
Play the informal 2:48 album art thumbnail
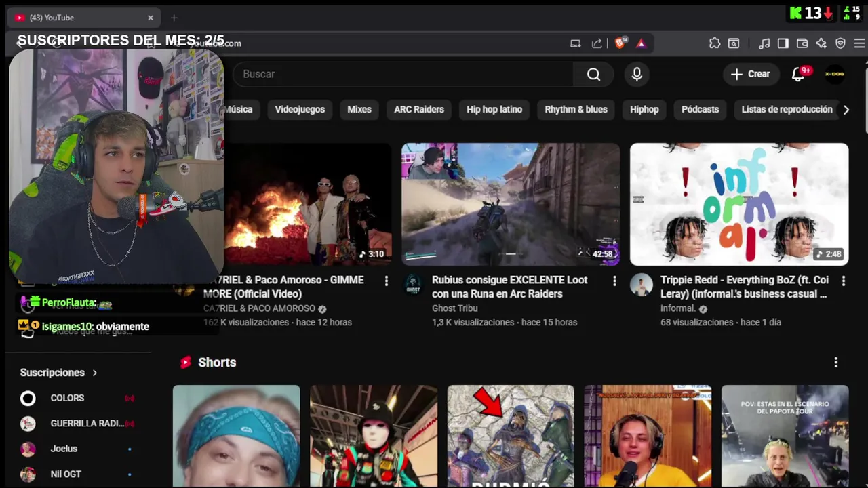739,204
